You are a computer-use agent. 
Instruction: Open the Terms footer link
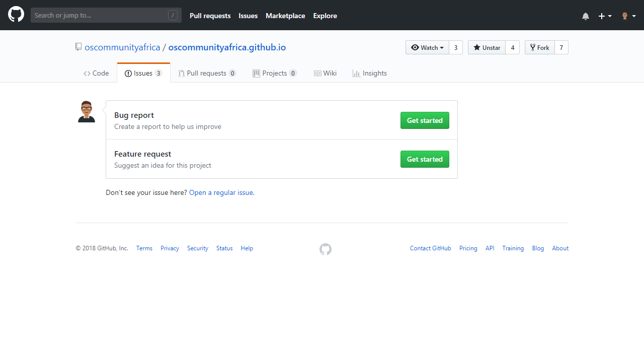(x=144, y=248)
